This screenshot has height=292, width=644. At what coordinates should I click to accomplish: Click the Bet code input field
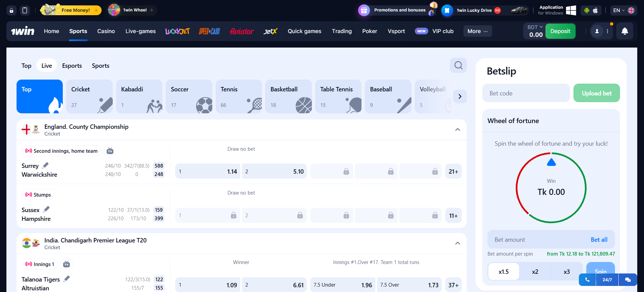(526, 93)
